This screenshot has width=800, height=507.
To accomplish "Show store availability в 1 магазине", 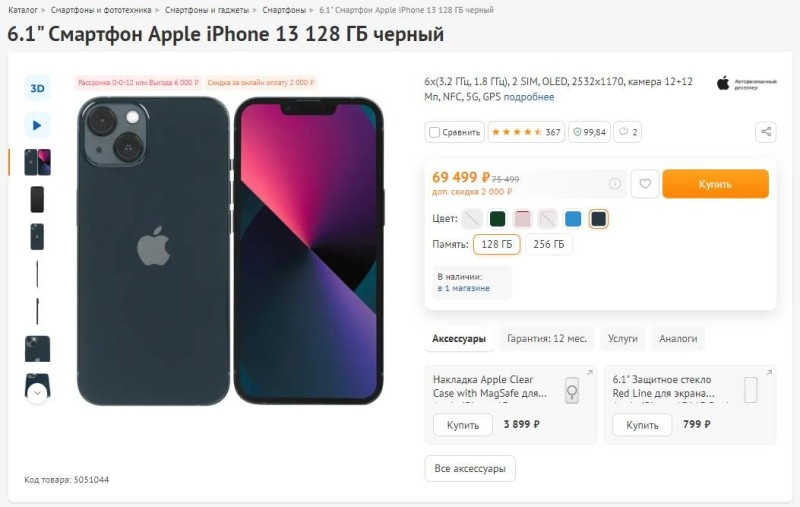I will pos(463,288).
